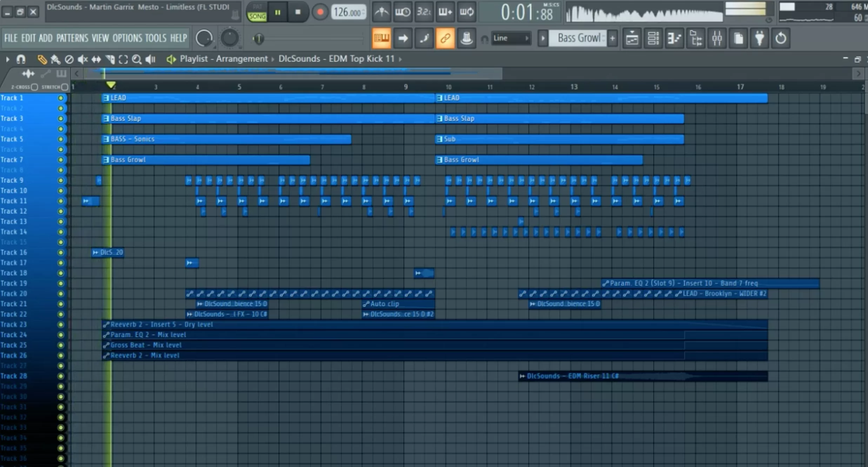Select the Paint brush tool in playlist
Image resolution: width=868 pixels, height=467 pixels.
coord(55,59)
